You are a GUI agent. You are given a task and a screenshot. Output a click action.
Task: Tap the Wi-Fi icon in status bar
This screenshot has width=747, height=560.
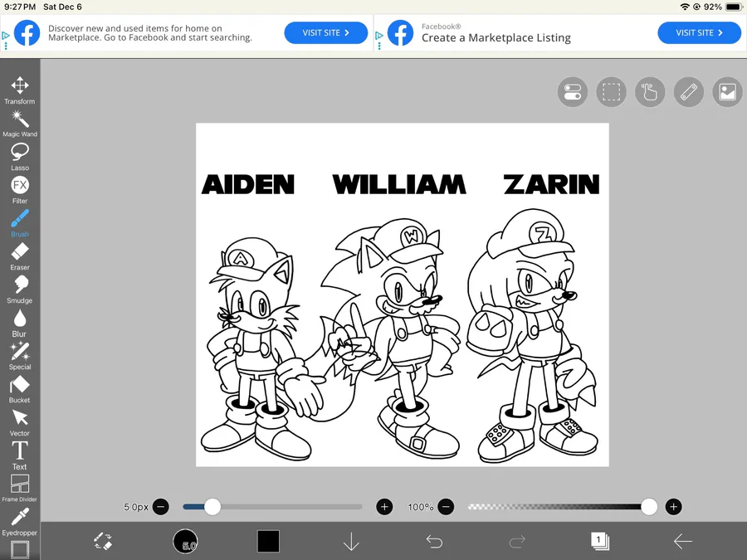685,7
